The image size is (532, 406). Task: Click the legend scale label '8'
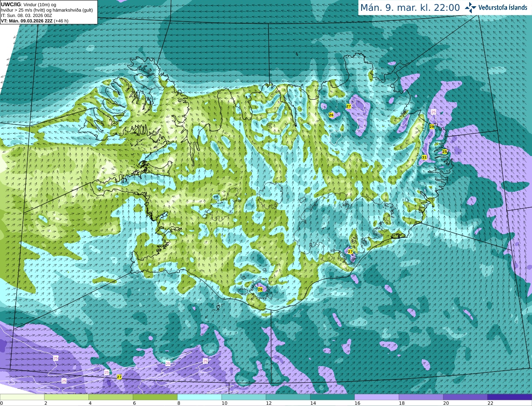[178, 403]
